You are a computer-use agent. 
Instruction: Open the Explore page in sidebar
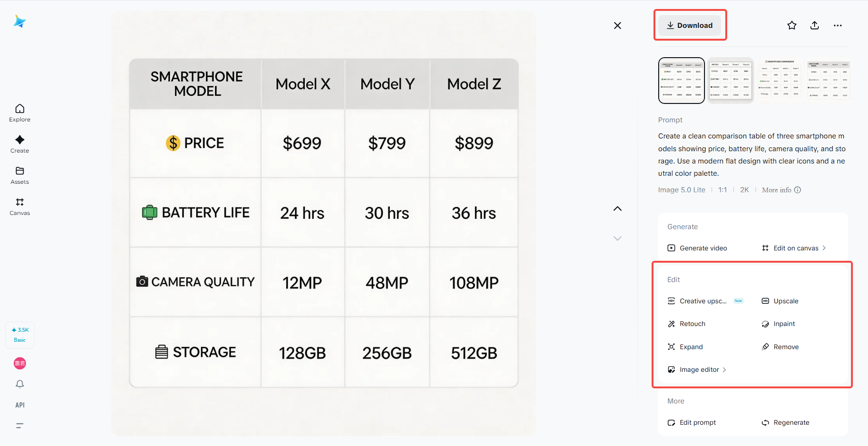click(20, 113)
